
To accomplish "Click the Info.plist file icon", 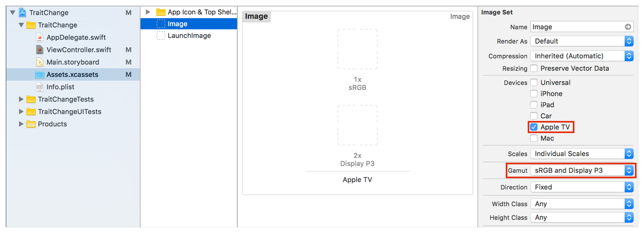I will click(40, 87).
